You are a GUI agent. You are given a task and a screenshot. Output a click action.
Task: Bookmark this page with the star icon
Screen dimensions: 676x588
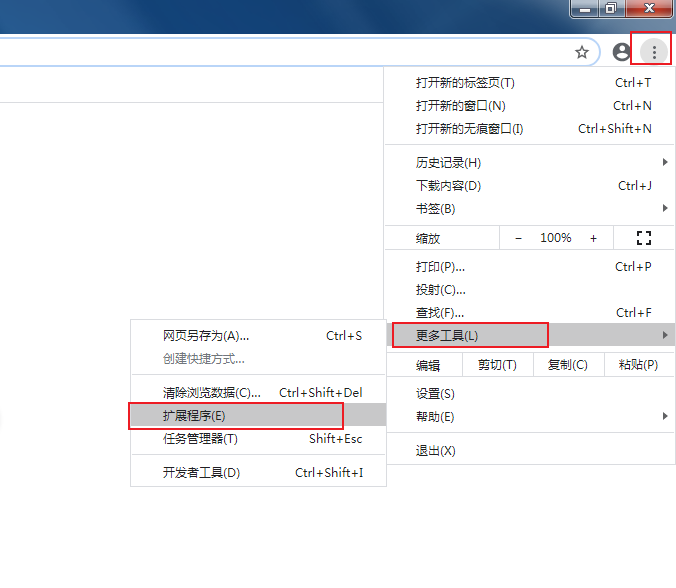pyautogui.click(x=582, y=52)
